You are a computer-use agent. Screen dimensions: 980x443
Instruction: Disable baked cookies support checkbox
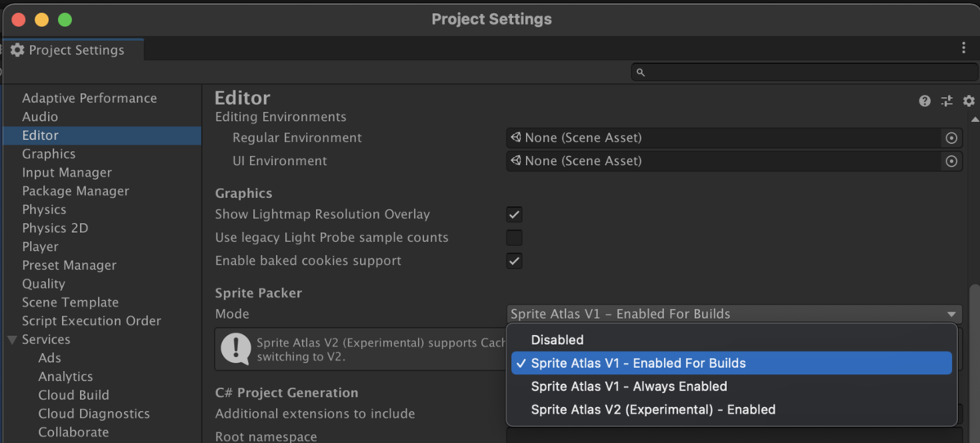coord(514,262)
